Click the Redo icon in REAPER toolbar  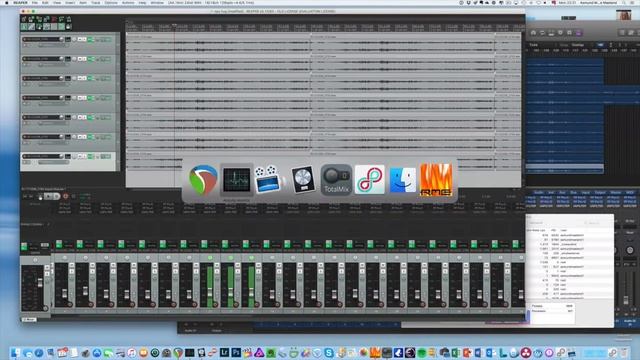point(61,19)
